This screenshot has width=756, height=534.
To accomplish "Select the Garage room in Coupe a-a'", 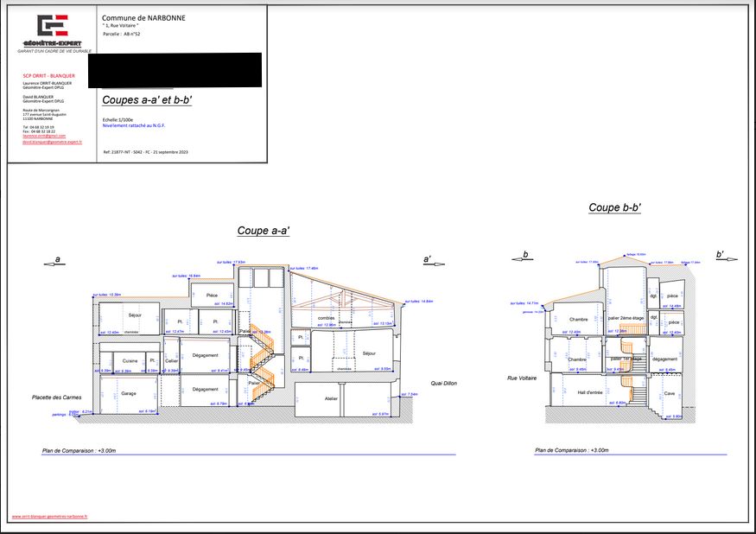I will point(129,393).
